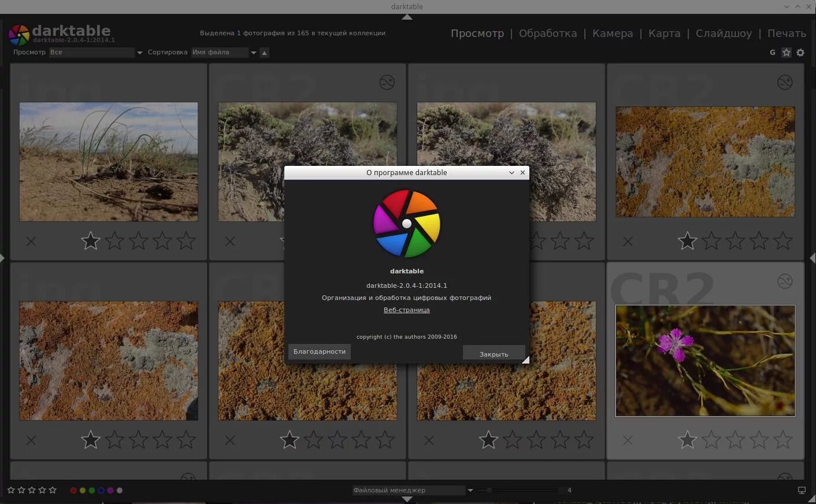Open the Сортировка dropdown showing Имя файла
Image resolution: width=816 pixels, height=504 pixels.
pos(224,53)
